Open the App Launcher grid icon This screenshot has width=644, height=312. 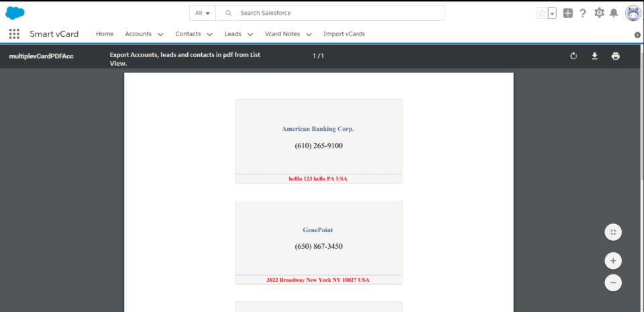(x=14, y=34)
